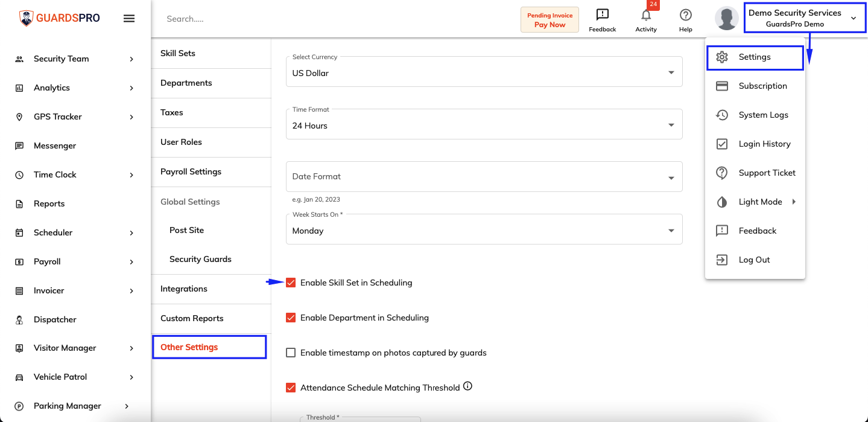Choose Support Ticket from the account menu
The image size is (868, 422).
point(755,173)
